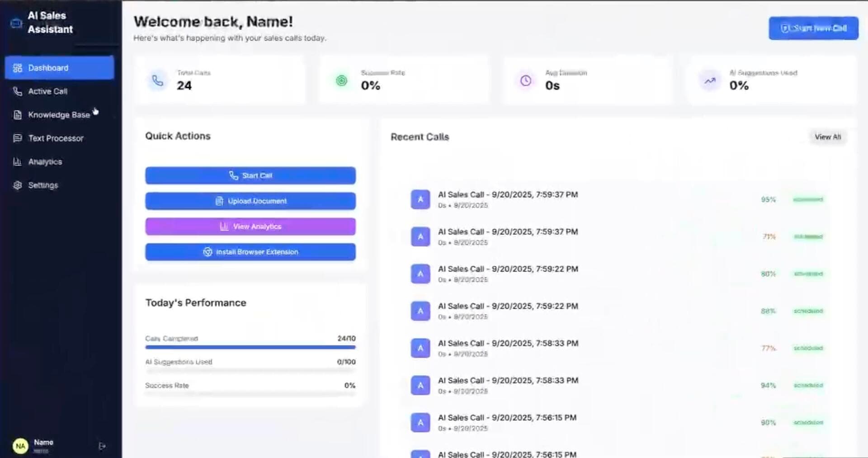
Task: Click the Avg Duration clock icon
Action: pyautogui.click(x=526, y=80)
